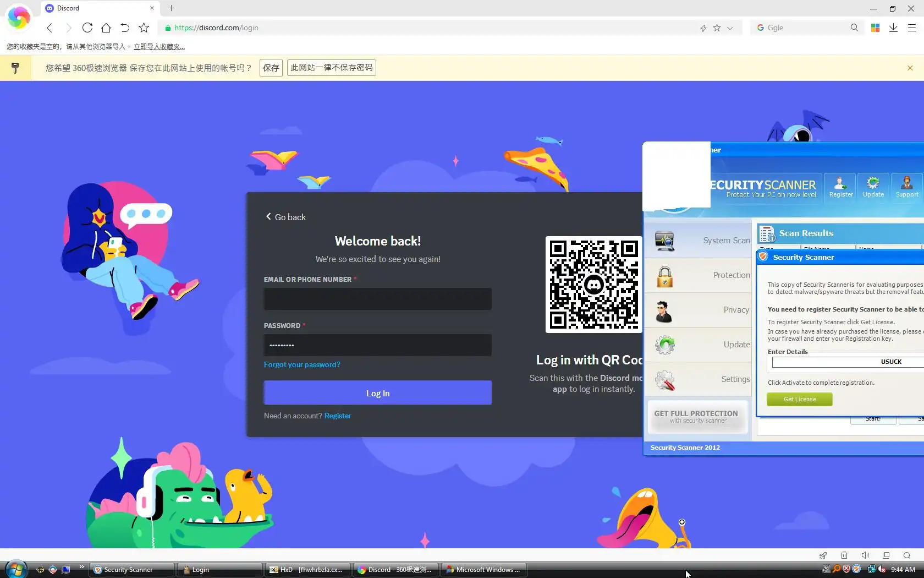
Task: Open the browser home page
Action: tap(106, 28)
